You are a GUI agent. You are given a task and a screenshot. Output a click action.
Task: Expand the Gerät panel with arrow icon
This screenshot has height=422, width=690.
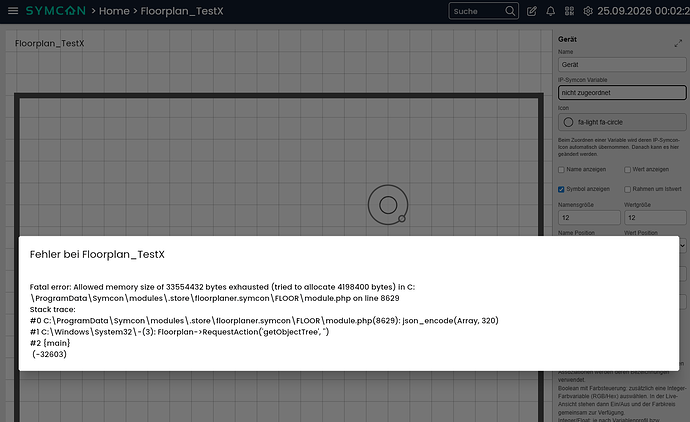(x=678, y=43)
